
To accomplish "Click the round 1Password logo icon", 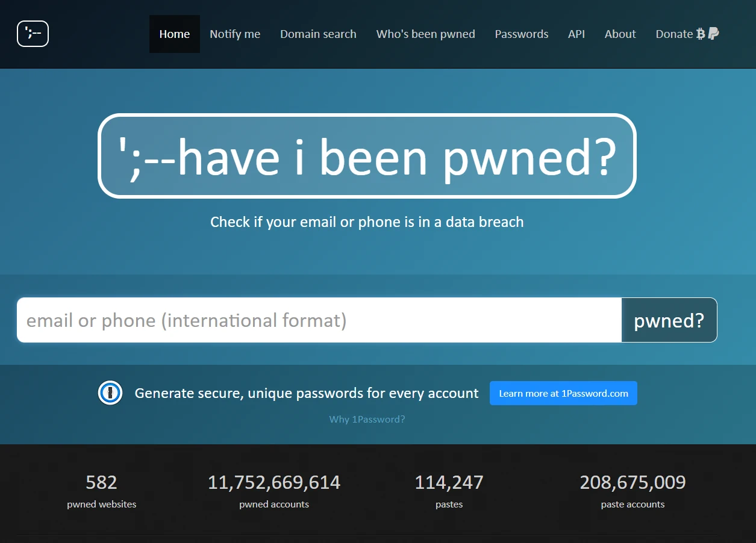I will [110, 393].
